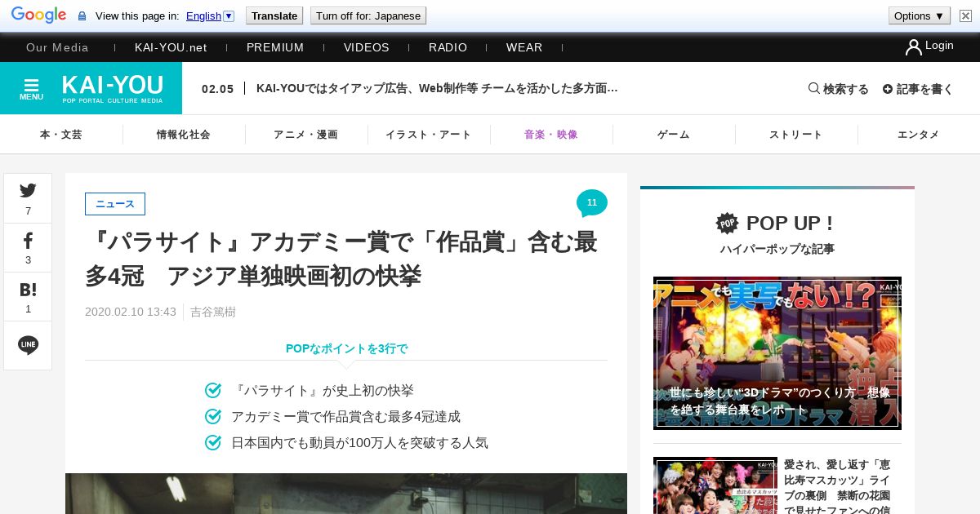Click the plus 記事を書く button

(918, 88)
